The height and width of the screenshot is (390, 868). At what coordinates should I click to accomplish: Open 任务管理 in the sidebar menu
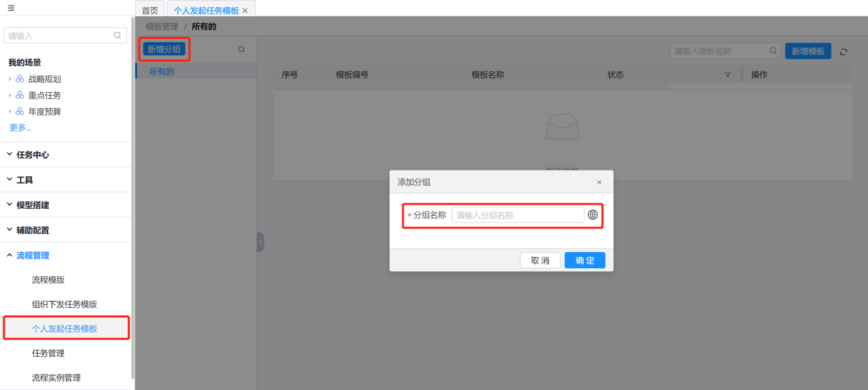pos(48,353)
